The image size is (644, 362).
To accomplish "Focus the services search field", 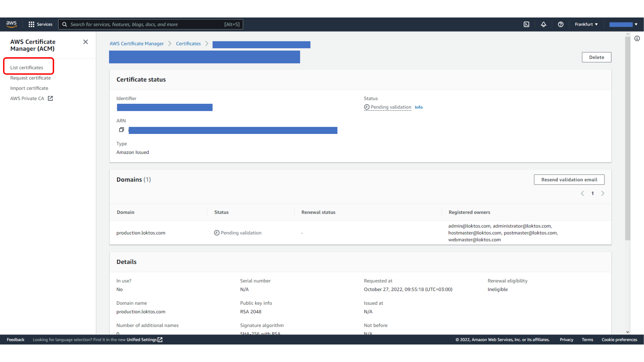I will point(151,24).
